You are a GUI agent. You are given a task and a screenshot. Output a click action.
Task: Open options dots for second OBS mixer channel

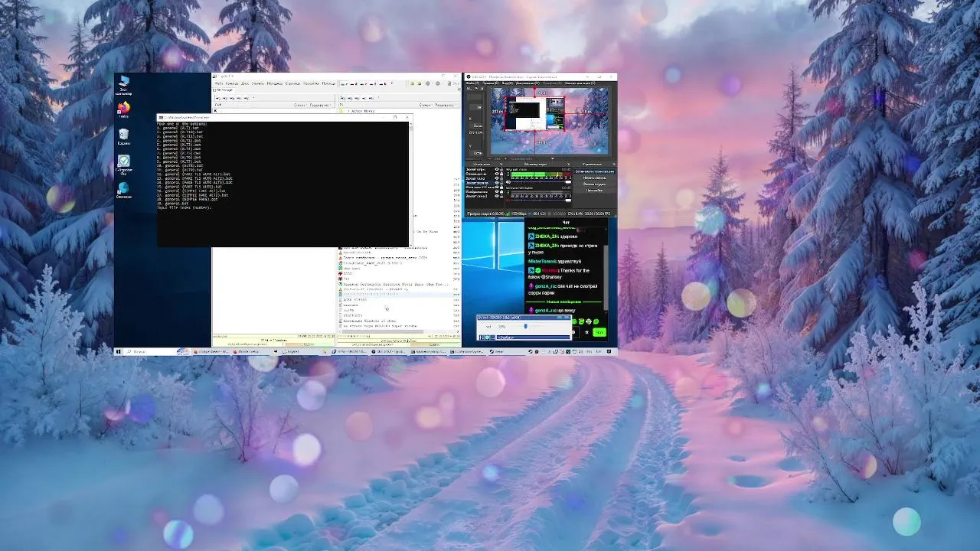(508, 193)
